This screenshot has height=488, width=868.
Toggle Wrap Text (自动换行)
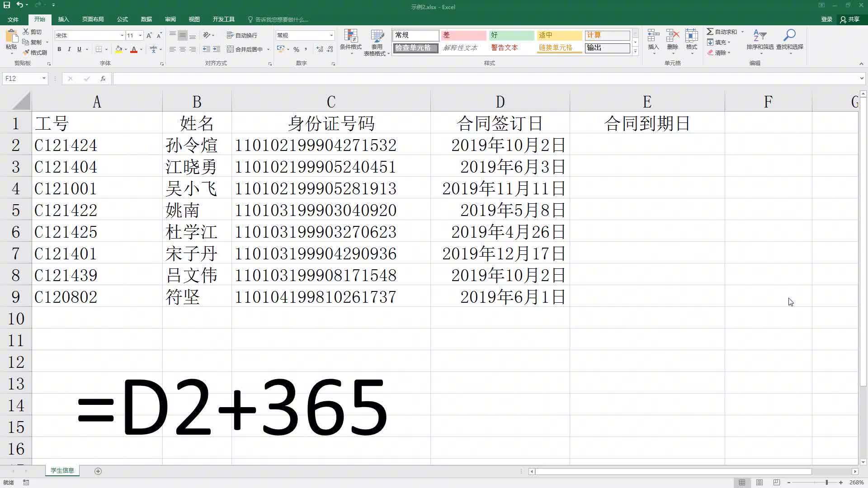click(242, 35)
